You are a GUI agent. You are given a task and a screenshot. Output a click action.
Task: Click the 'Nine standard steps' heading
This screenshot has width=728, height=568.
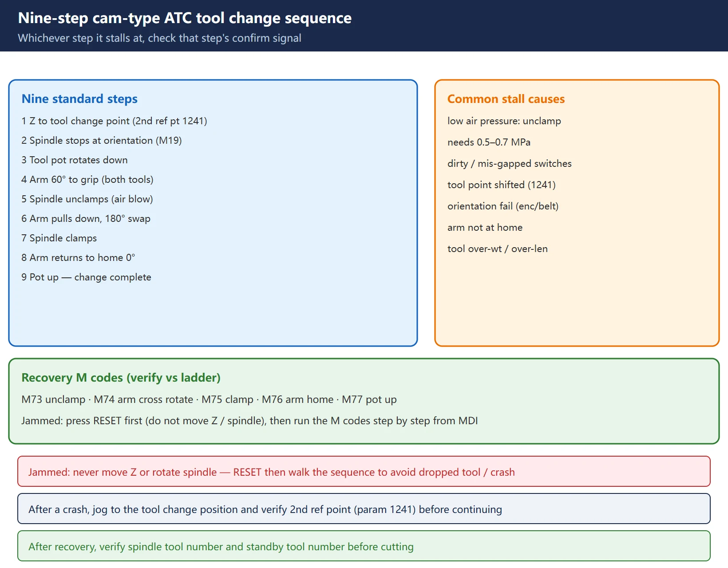(79, 99)
